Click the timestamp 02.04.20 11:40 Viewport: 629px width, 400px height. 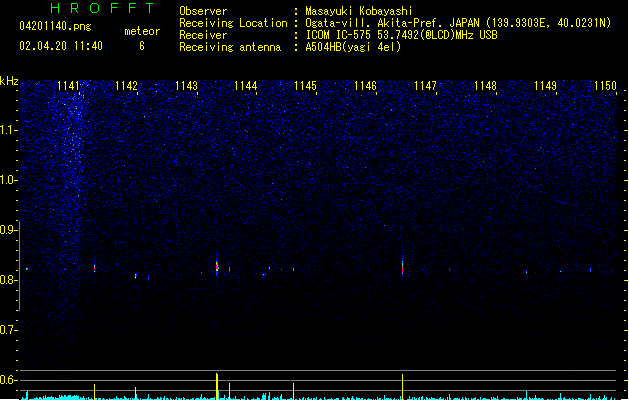61,46
